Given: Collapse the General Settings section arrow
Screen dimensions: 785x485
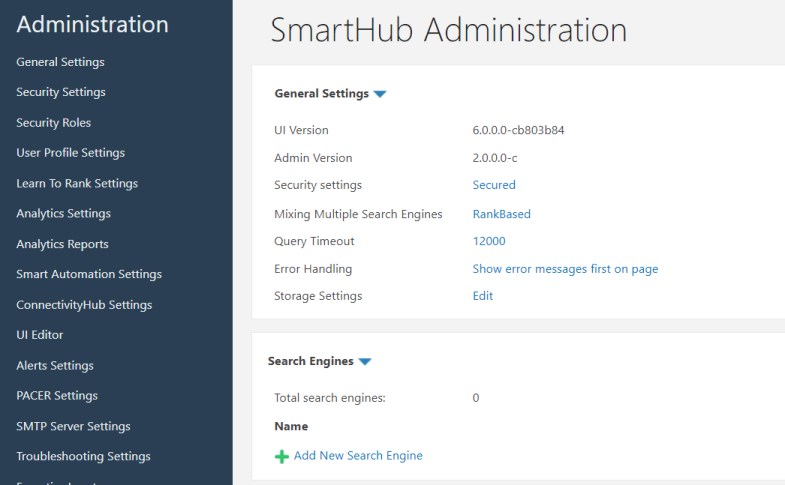Looking at the screenshot, I should pos(380,94).
